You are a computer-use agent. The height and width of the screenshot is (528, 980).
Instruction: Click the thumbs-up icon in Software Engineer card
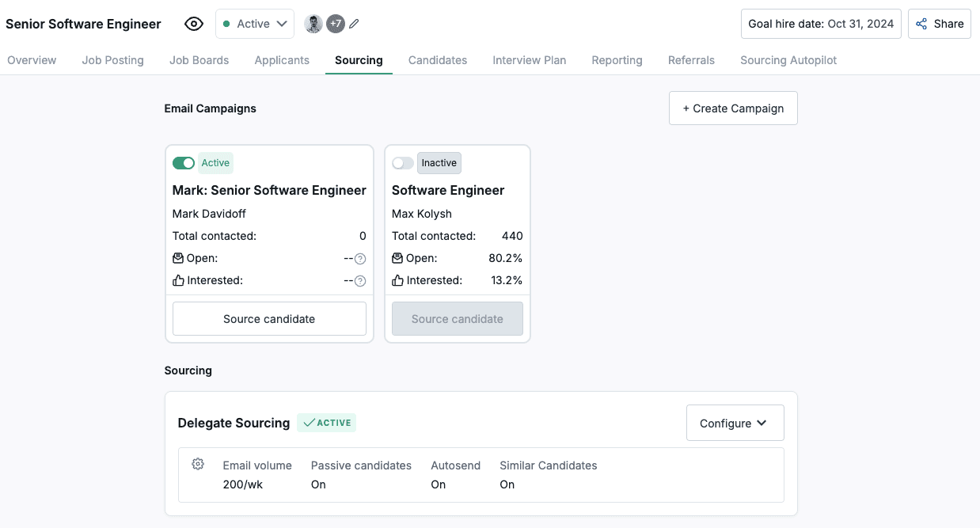tap(397, 280)
